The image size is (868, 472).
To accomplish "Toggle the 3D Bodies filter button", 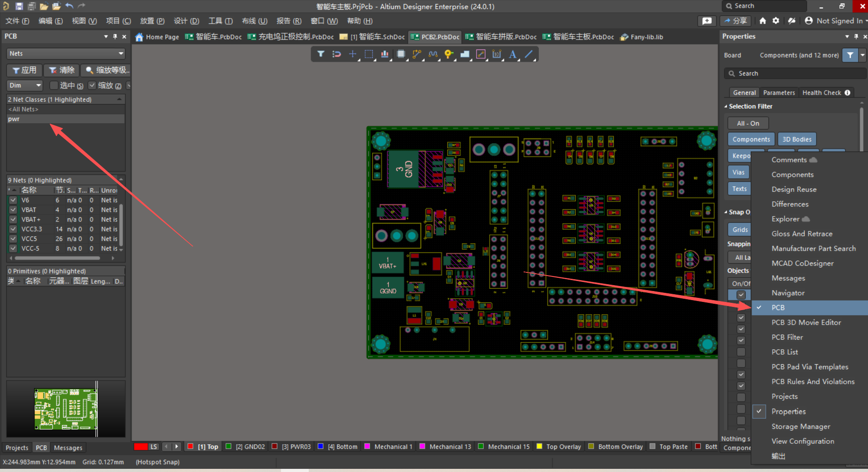I will tap(797, 140).
